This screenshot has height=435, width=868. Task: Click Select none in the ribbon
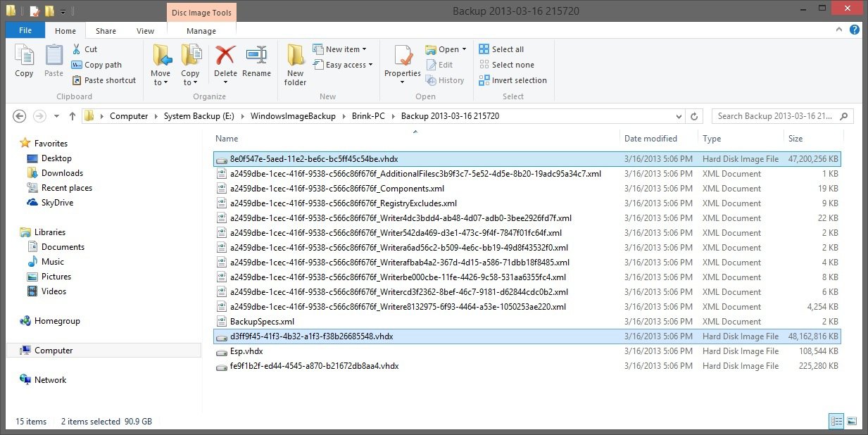(506, 65)
